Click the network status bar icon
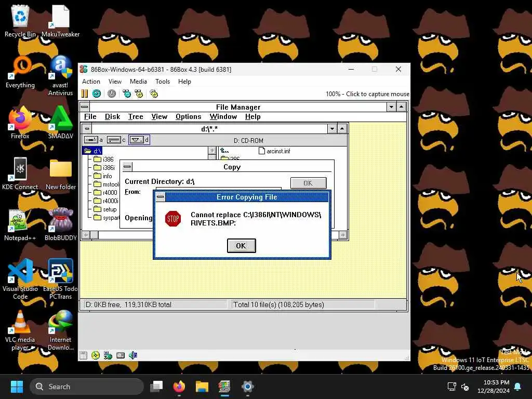 [x=108, y=355]
